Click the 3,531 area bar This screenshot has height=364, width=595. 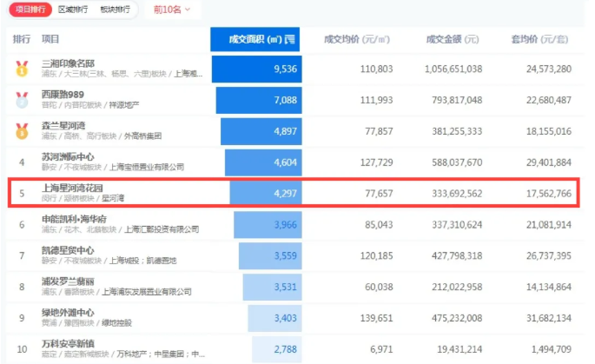coord(273,287)
